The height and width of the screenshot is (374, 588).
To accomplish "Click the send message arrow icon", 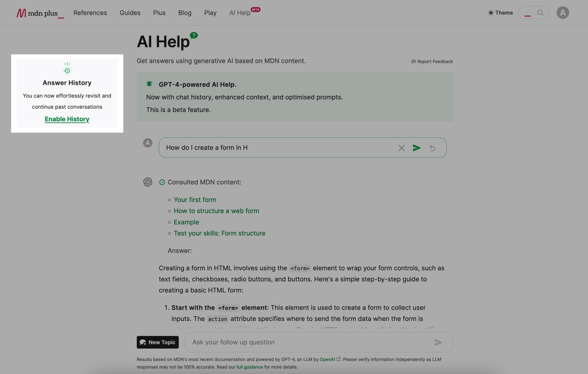I will (416, 147).
